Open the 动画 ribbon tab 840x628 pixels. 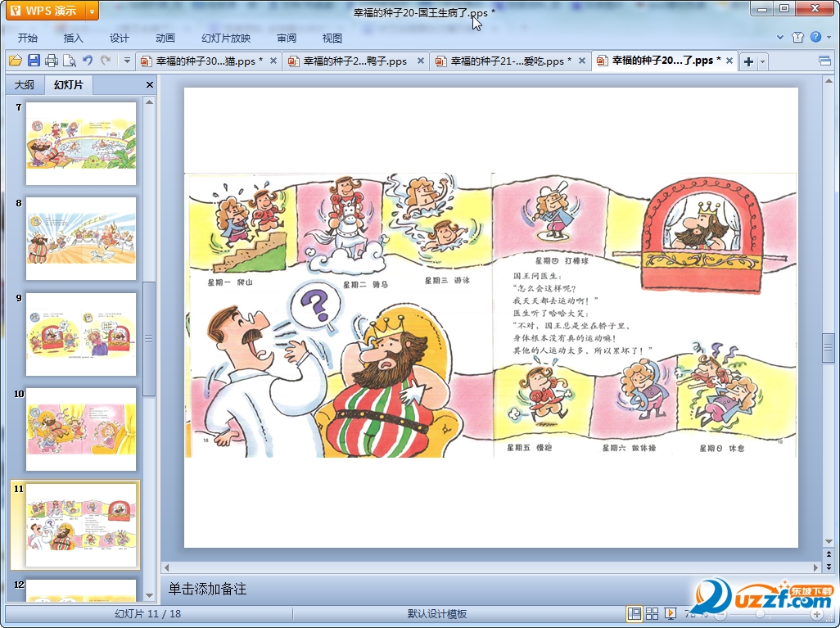pos(165,38)
